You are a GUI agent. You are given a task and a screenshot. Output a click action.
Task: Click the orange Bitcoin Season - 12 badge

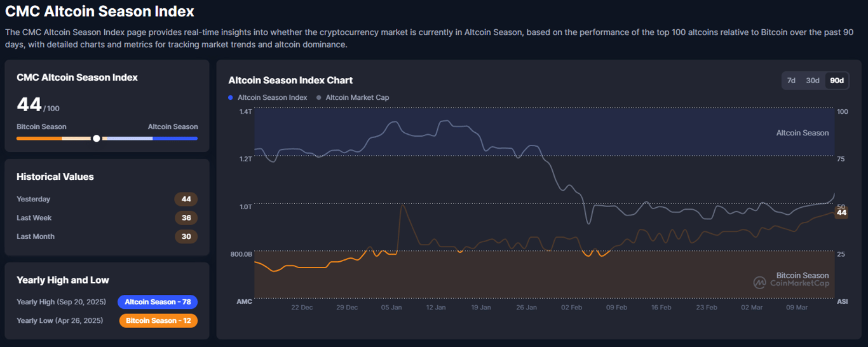158,320
